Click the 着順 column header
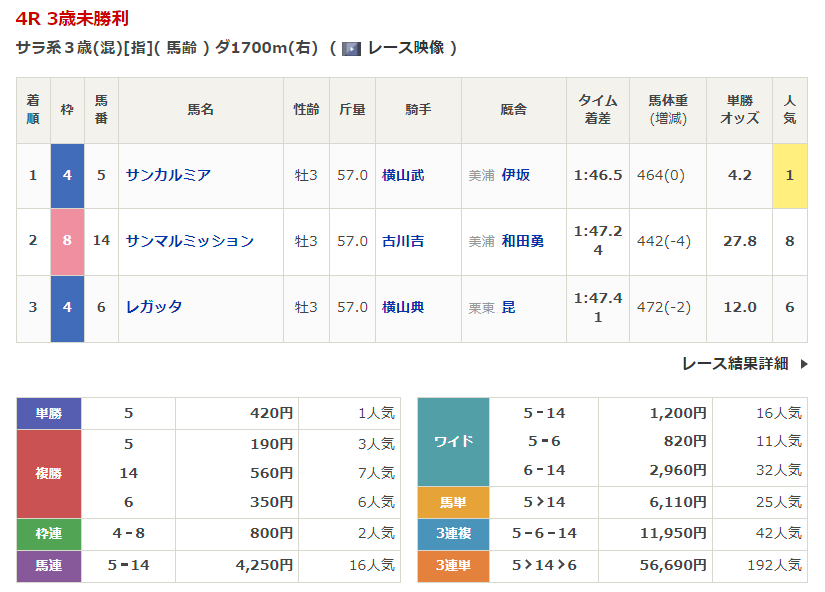Screen dimensions: 825x592 pos(33,109)
